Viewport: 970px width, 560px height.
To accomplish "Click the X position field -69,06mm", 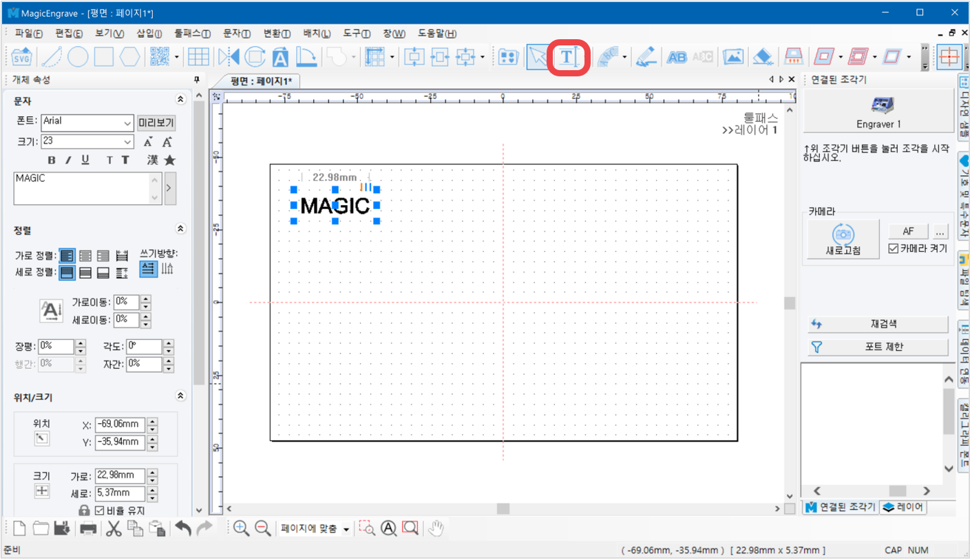I will coord(120,424).
